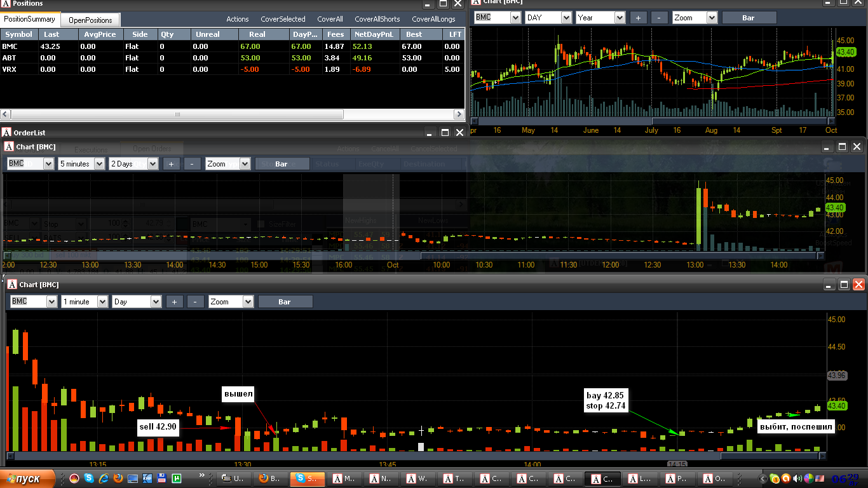Screen dimensions: 868x488
Task: Open the BMC symbol dropdown on the 5 minutes chart
Action: pos(31,164)
